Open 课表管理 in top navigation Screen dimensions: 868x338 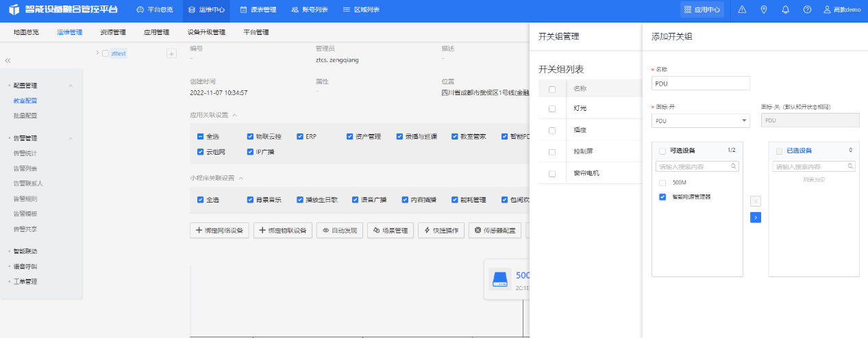pyautogui.click(x=258, y=10)
